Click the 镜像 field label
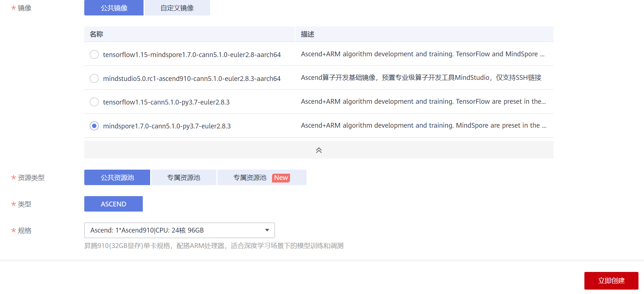This screenshot has width=644, height=294. point(25,8)
